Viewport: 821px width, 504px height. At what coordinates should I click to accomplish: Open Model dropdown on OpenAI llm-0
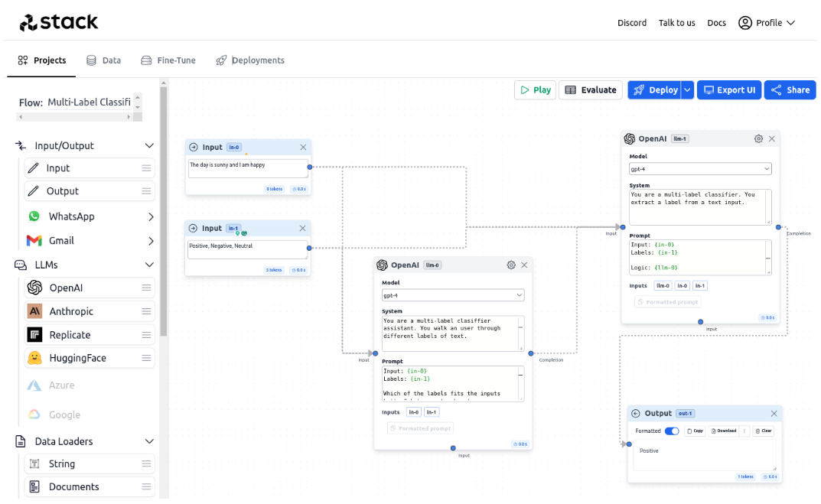point(453,296)
